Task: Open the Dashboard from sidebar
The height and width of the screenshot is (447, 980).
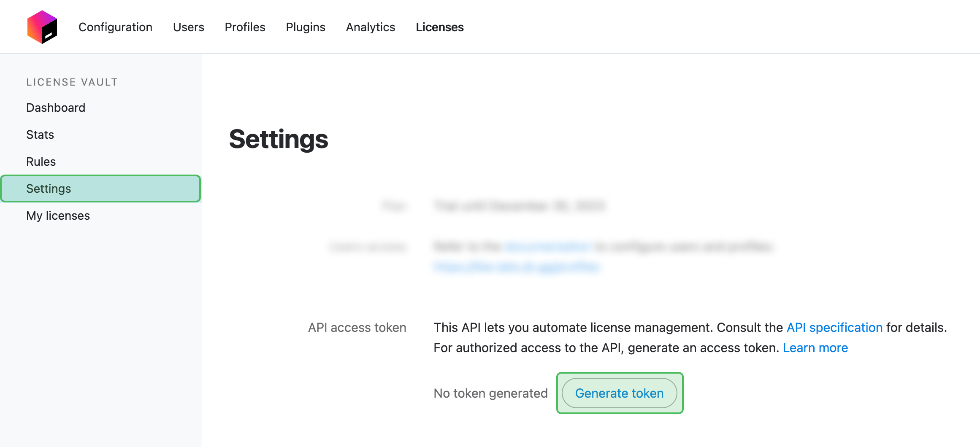Action: click(55, 108)
